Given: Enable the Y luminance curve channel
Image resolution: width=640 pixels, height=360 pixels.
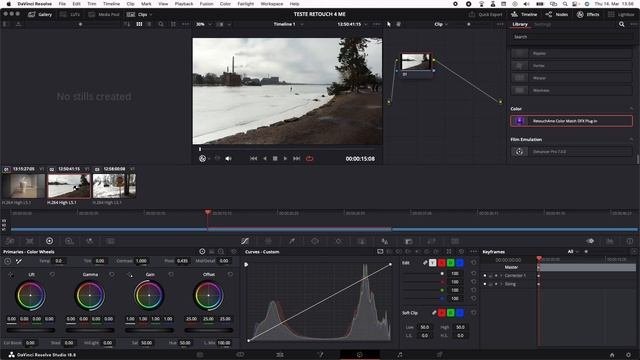Looking at the screenshot, I should click(x=433, y=263).
